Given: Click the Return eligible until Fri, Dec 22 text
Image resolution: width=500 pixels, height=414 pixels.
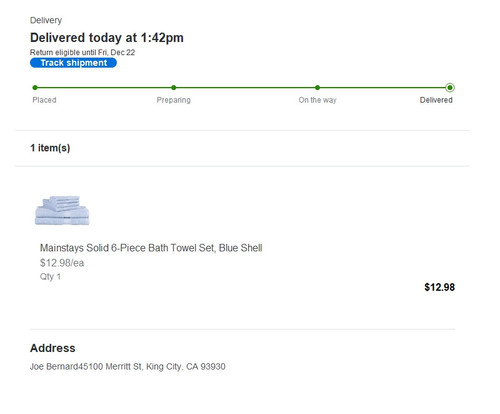Looking at the screenshot, I should point(82,52).
